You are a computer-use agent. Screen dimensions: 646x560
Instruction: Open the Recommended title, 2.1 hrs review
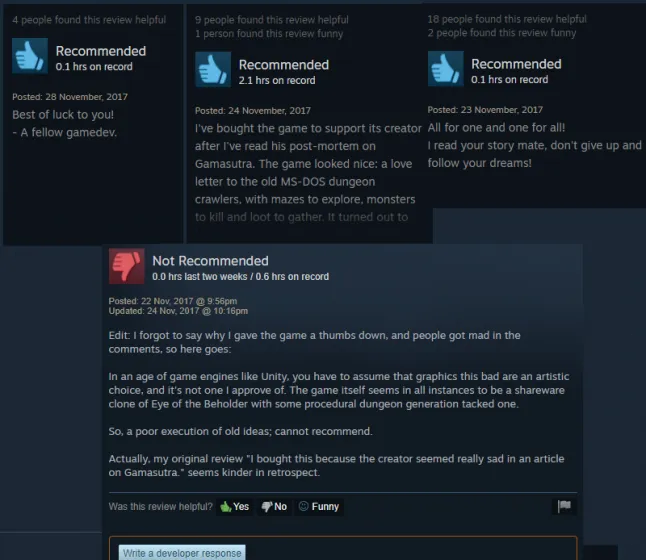click(x=284, y=65)
